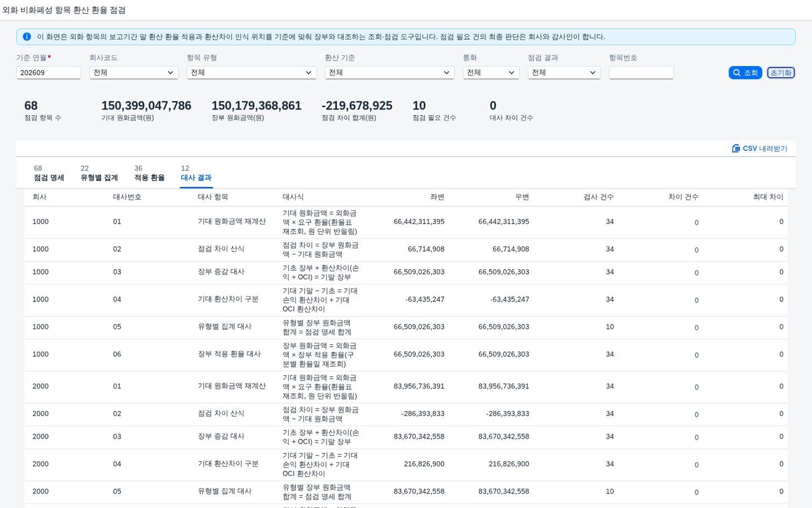Click the right-side value -286,393,833
The width and height of the screenshot is (812, 508).
click(x=507, y=414)
